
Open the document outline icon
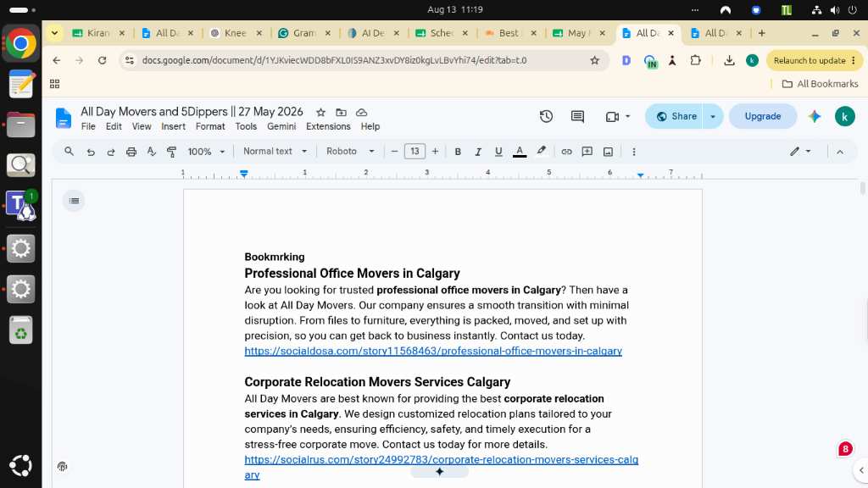(x=75, y=201)
